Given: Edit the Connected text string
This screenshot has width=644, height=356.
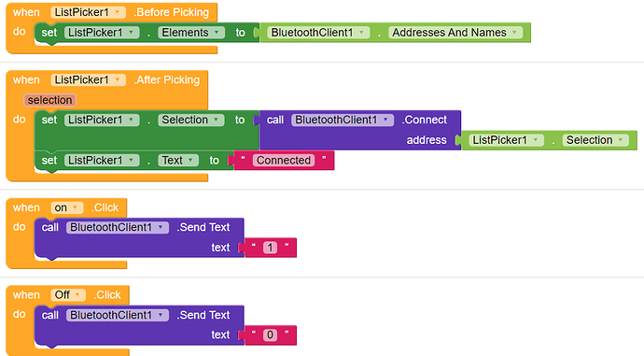Looking at the screenshot, I should tap(284, 160).
